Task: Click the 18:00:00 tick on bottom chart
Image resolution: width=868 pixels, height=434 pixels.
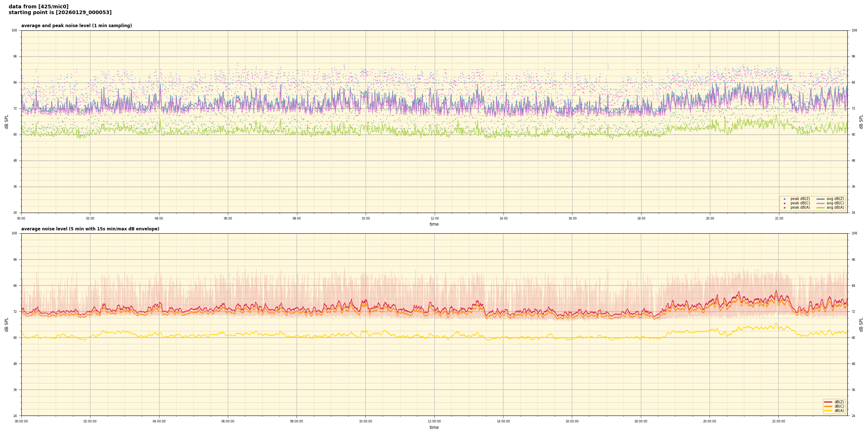Action: click(641, 421)
